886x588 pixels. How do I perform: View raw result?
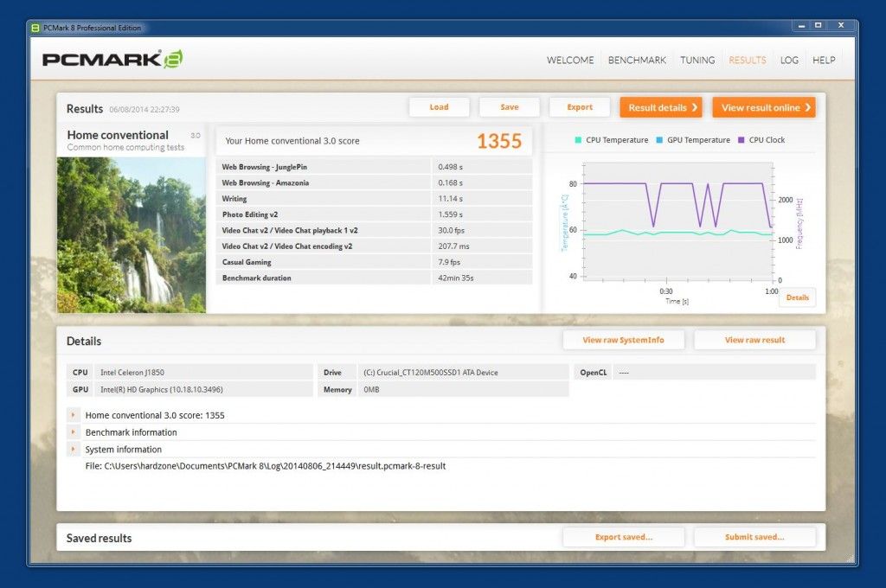(754, 340)
